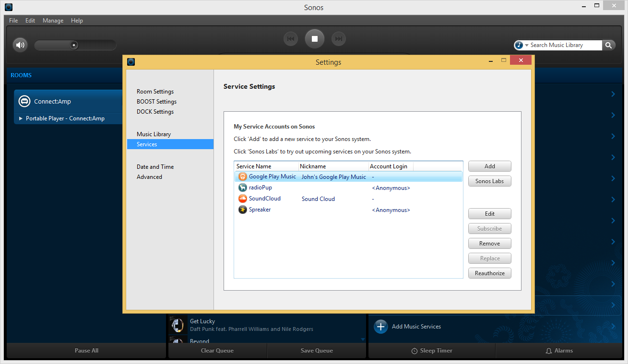This screenshot has width=628, height=364.
Task: Click the magnifier search button
Action: [608, 45]
